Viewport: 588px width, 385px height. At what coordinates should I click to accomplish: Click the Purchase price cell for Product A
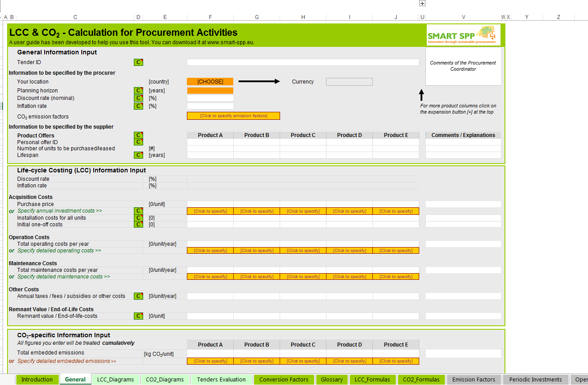coord(210,204)
